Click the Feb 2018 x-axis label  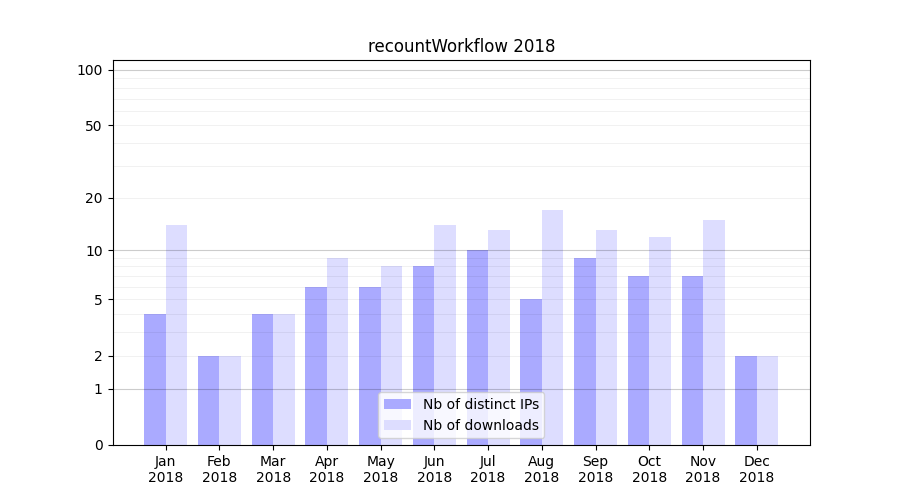(219, 469)
